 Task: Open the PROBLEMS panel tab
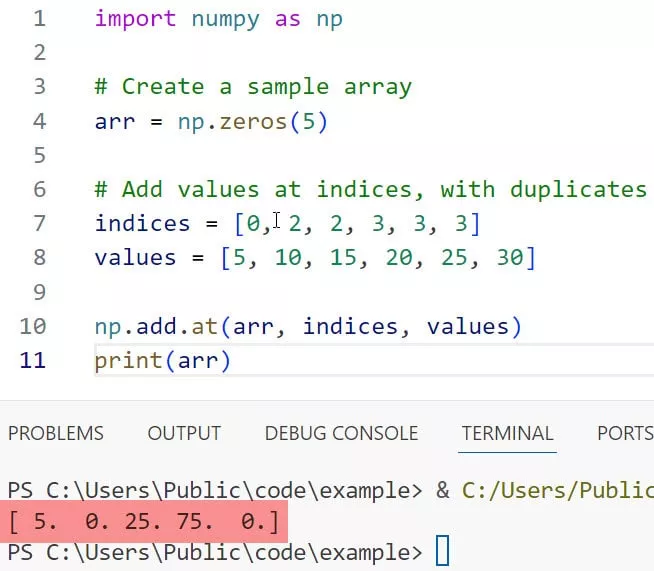pos(55,433)
